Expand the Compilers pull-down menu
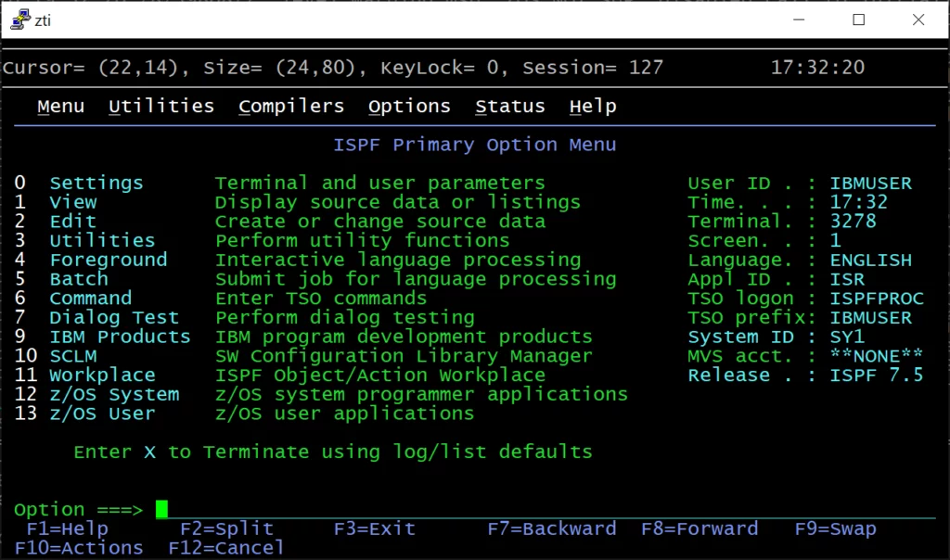Image resolution: width=950 pixels, height=560 pixels. coord(290,107)
